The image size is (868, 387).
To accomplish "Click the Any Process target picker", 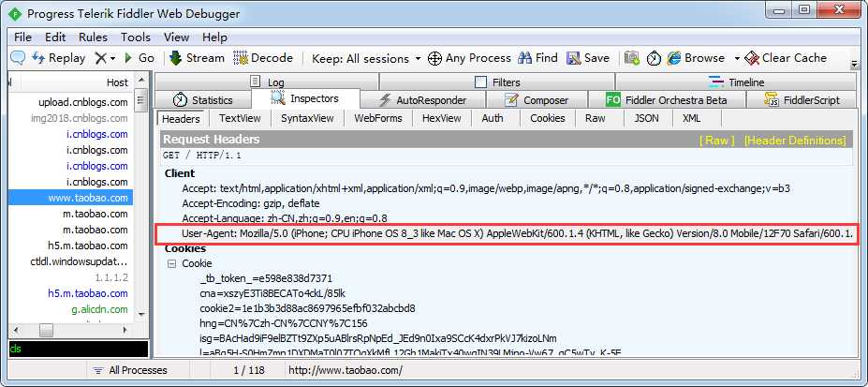I will tap(469, 58).
